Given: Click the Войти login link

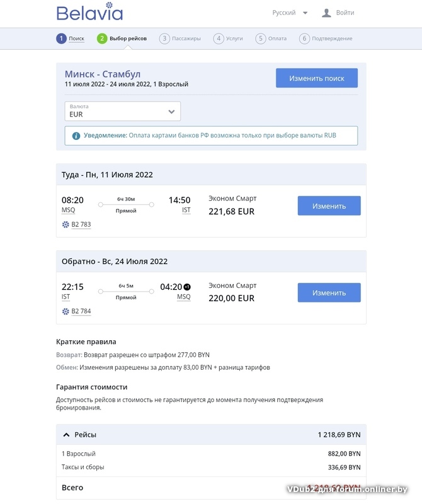Looking at the screenshot, I should coord(345,13).
